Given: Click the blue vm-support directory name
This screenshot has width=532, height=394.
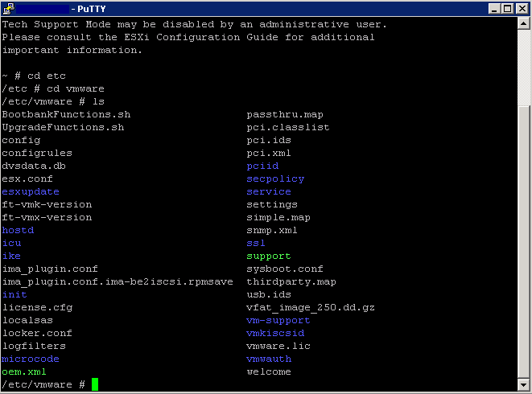Looking at the screenshot, I should (278, 321).
